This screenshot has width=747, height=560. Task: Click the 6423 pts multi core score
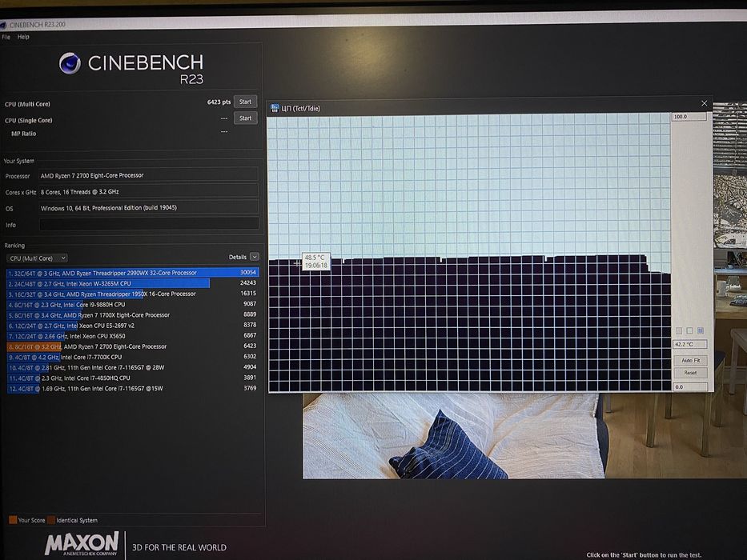pos(219,102)
